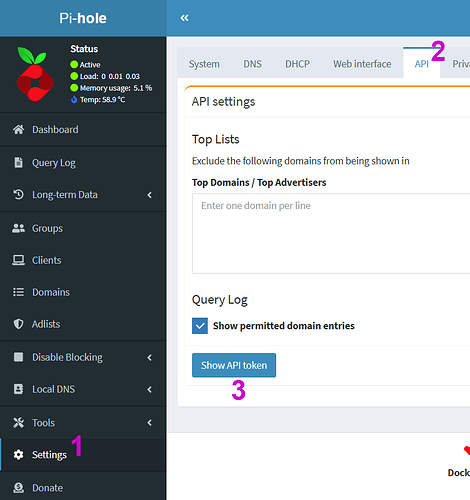Click the Local DNS address book icon

coord(18,389)
